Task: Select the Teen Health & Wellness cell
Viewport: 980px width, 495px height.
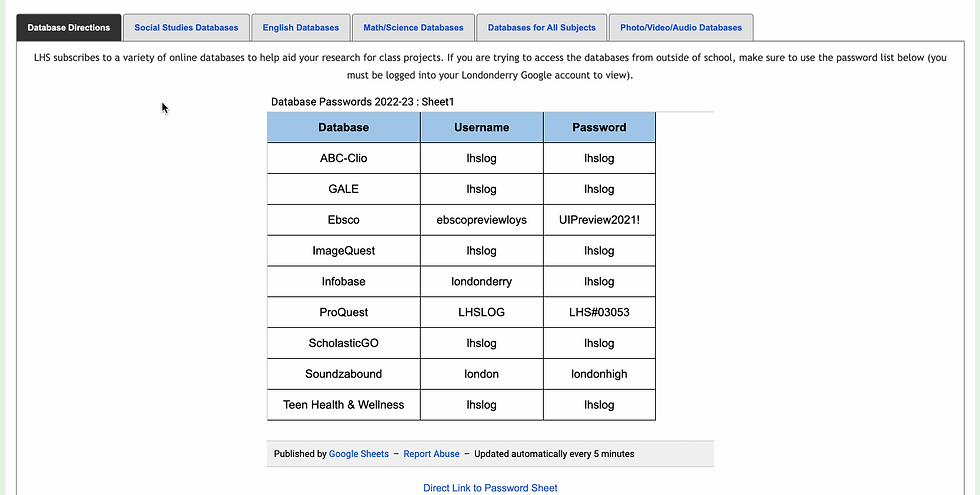Action: coord(344,404)
